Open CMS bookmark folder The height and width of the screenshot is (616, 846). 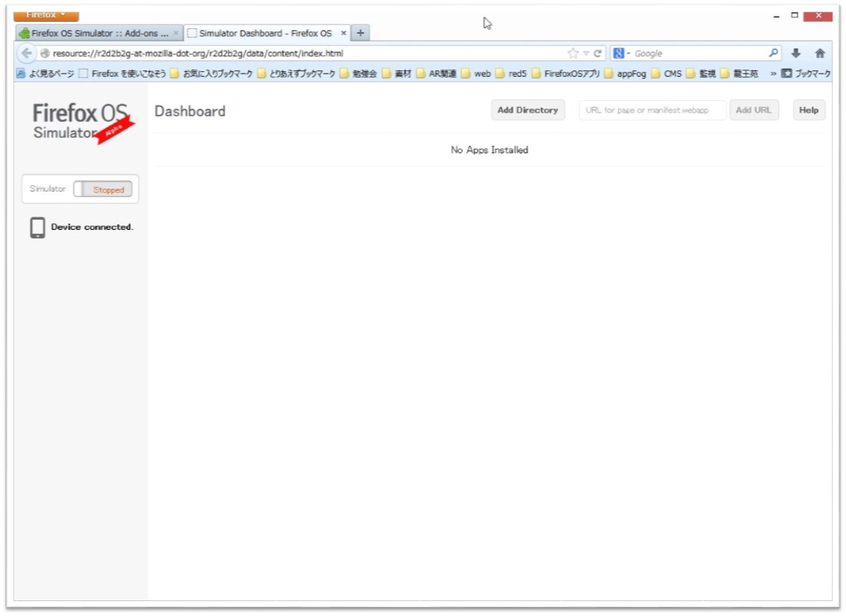[666, 73]
